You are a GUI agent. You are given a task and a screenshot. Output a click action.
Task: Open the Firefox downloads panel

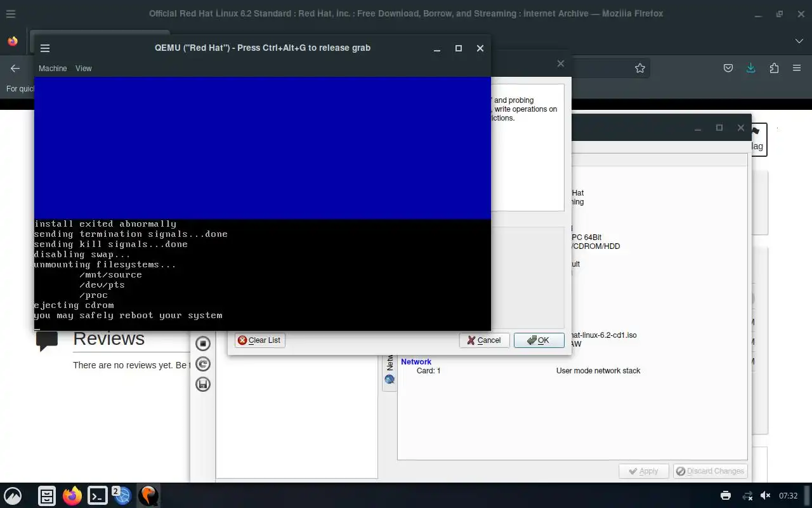click(751, 68)
